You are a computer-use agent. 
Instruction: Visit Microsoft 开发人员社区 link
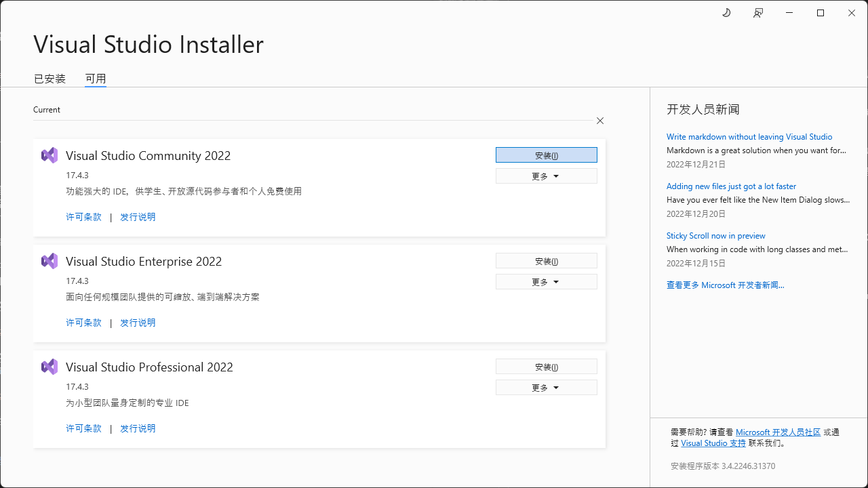point(778,432)
